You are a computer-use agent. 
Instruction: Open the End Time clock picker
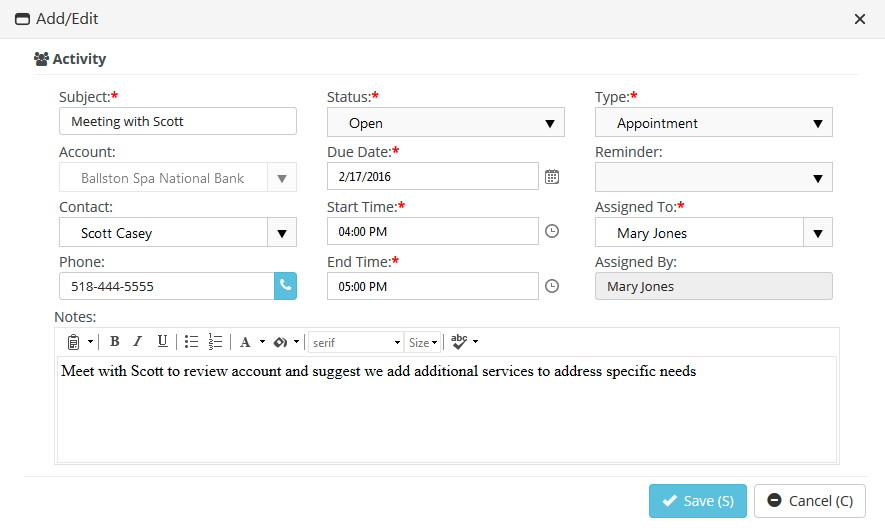coord(552,286)
